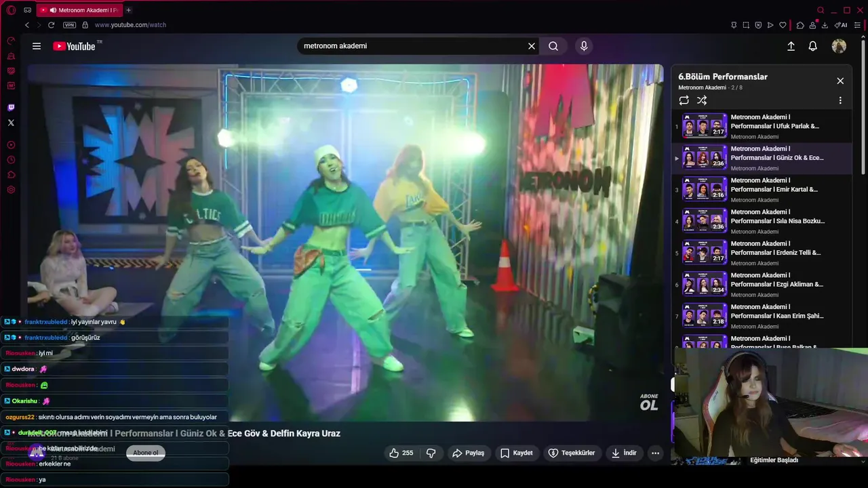Screen dimensions: 868x488
Task: Open playlist three-dot options menu
Action: (840, 100)
